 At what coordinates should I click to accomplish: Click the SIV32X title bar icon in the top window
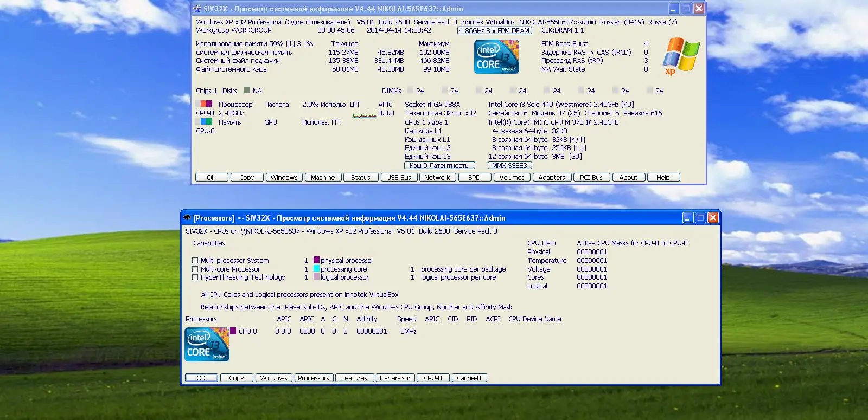(197, 9)
